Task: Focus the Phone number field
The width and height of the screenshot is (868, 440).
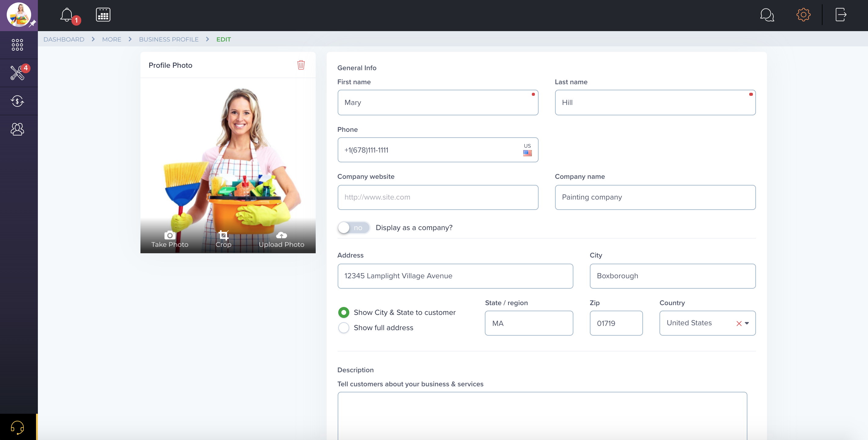Action: pos(438,150)
